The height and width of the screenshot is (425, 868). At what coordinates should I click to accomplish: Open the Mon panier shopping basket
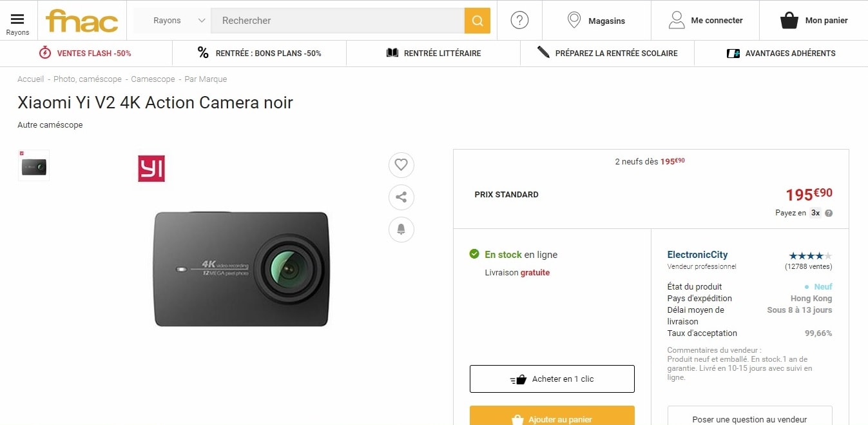tap(813, 21)
